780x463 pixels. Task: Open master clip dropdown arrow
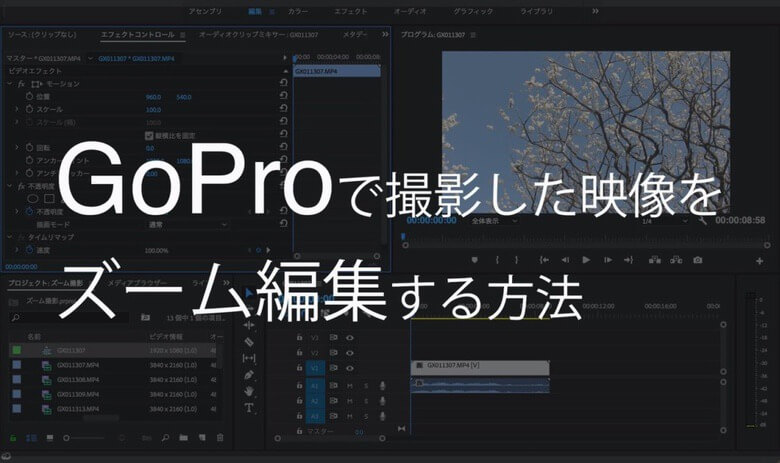tap(91, 58)
